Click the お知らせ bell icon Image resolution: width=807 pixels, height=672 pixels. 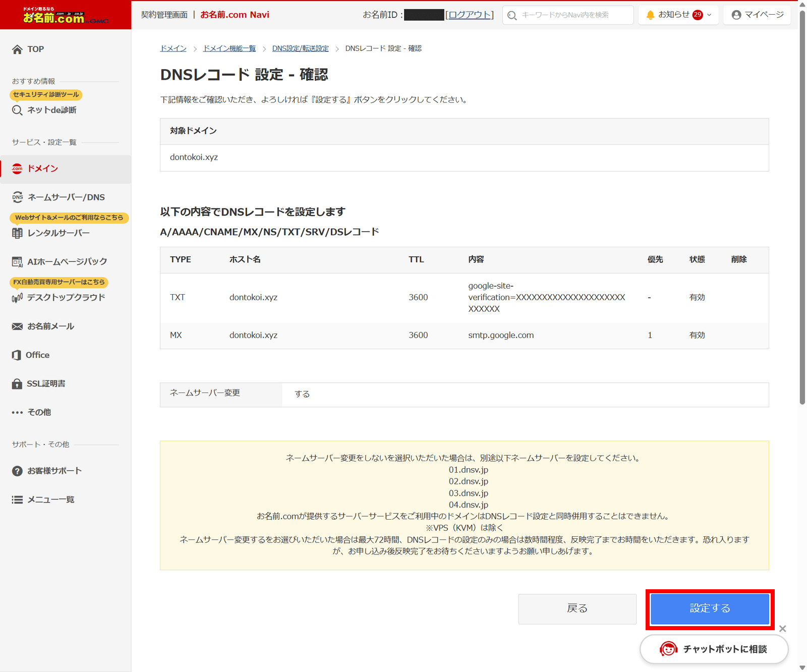(650, 15)
